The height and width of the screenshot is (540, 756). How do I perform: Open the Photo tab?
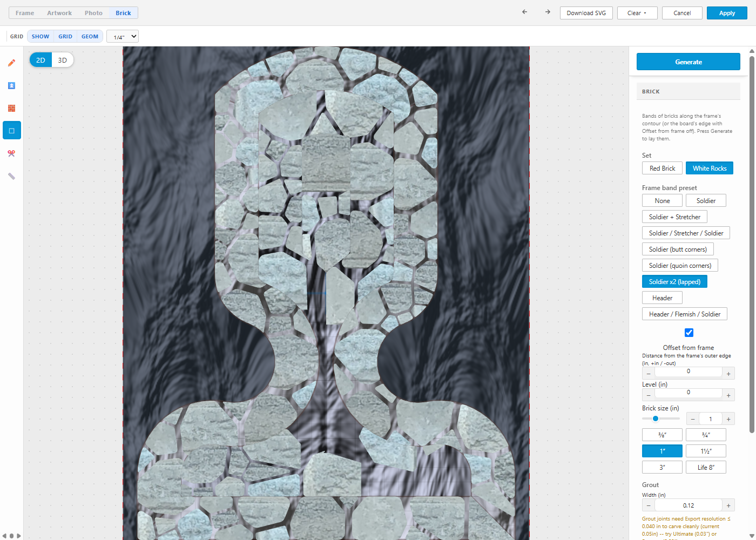(x=93, y=13)
